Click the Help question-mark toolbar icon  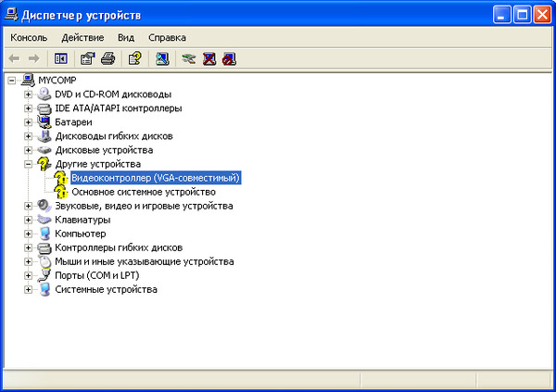[134, 58]
